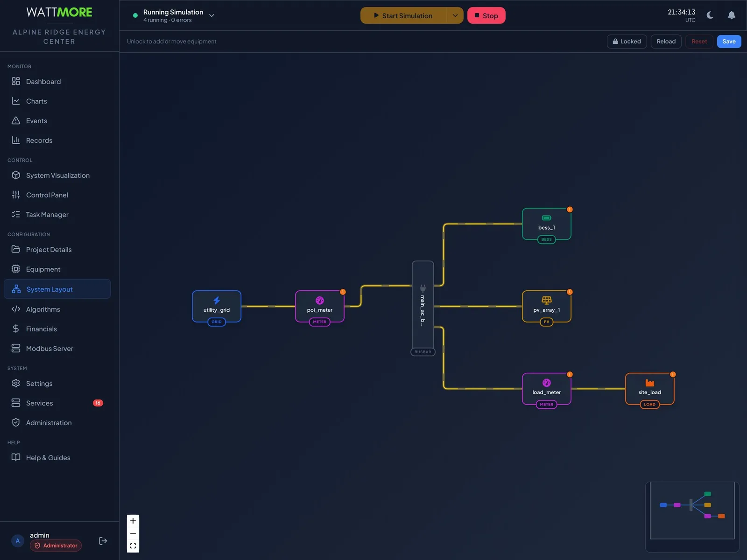747x560 pixels.
Task: Click the warning badge on pv_array_1
Action: (x=570, y=292)
